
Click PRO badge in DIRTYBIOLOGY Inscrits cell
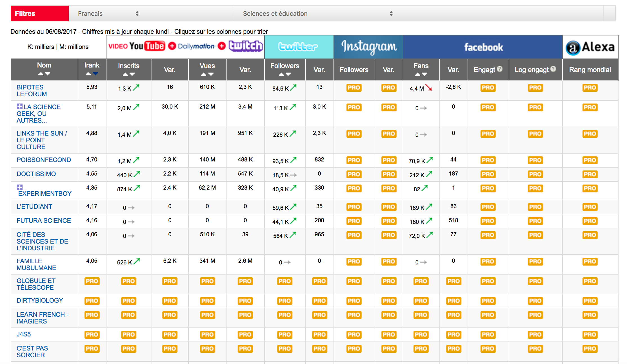tap(129, 301)
